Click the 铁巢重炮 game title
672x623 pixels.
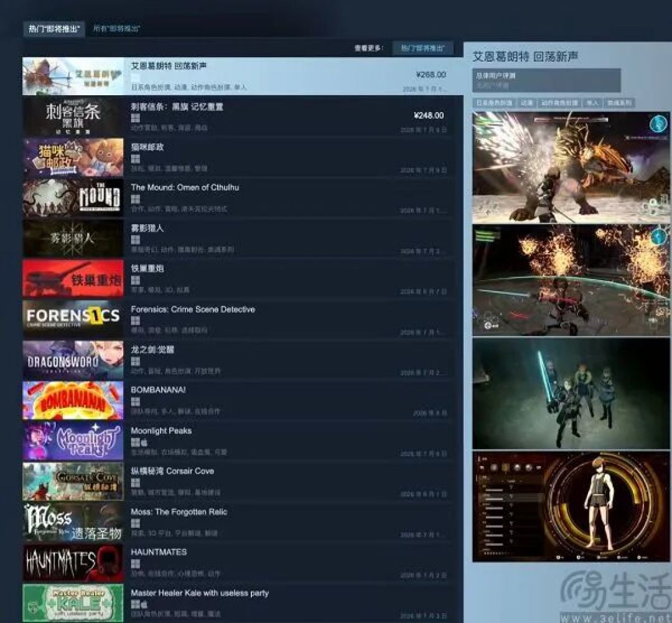[147, 268]
